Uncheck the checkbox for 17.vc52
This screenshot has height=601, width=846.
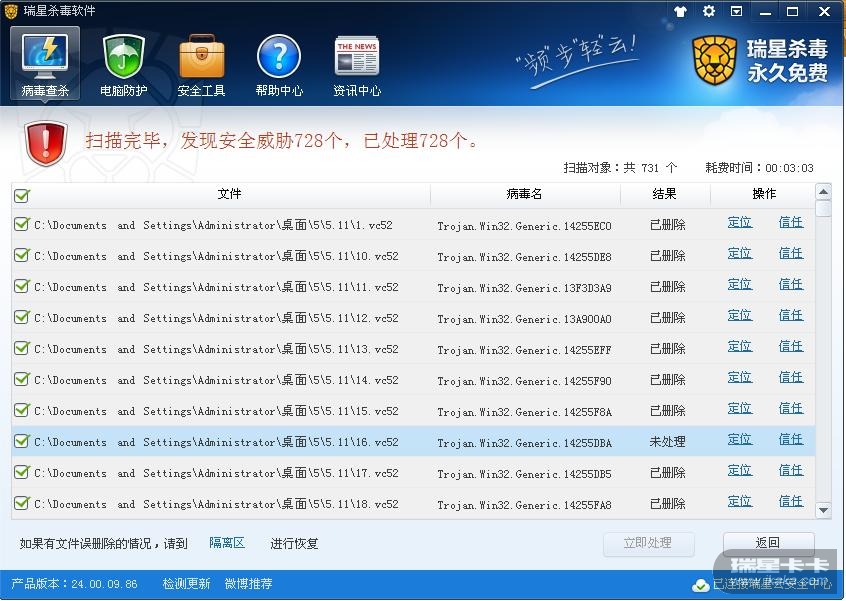click(x=22, y=472)
